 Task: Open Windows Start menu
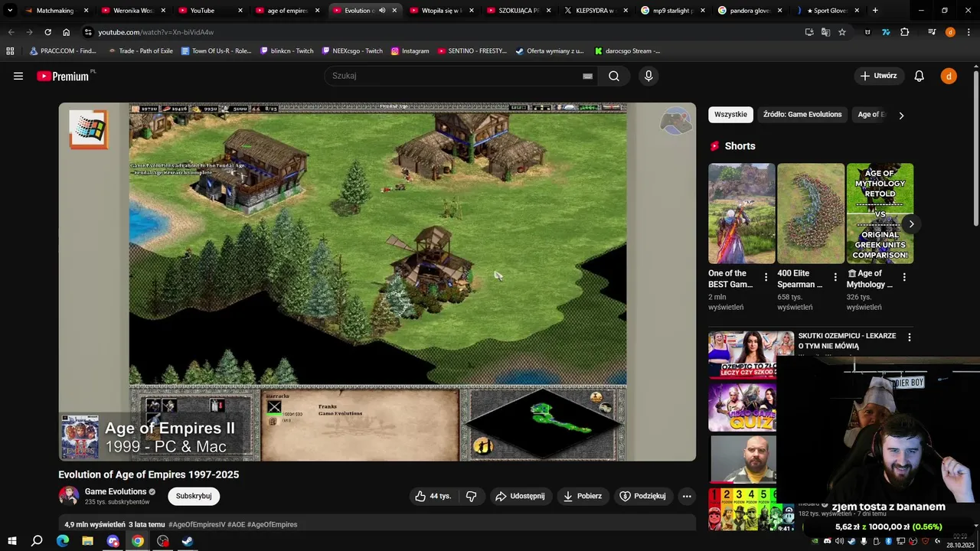12,541
